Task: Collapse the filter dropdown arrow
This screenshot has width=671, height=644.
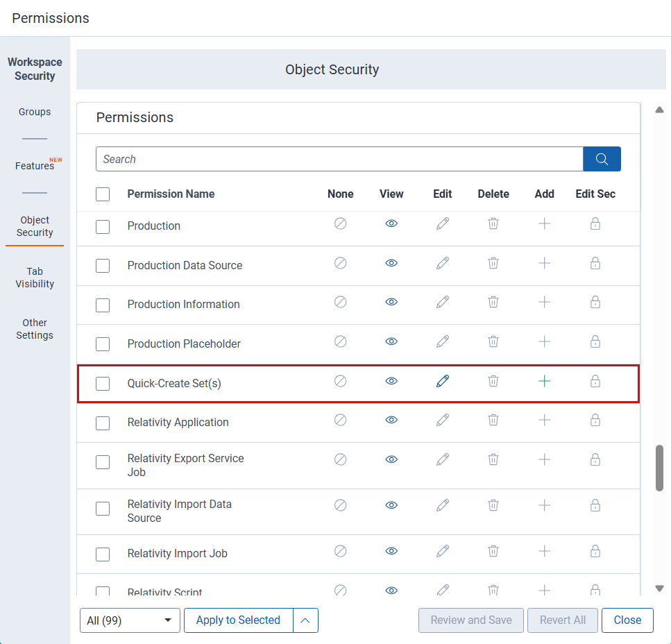Action: click(167, 620)
